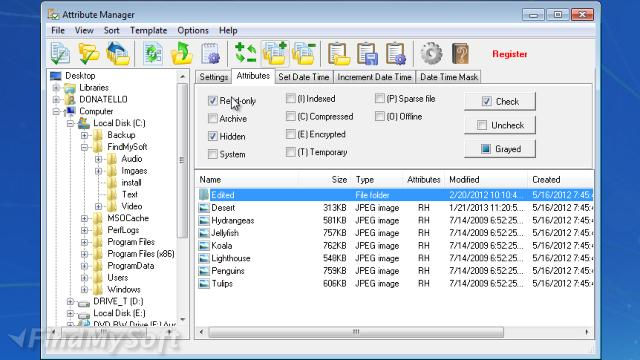Enable the (C) Compressed checkbox
This screenshot has width=640, height=360.
pyautogui.click(x=291, y=116)
